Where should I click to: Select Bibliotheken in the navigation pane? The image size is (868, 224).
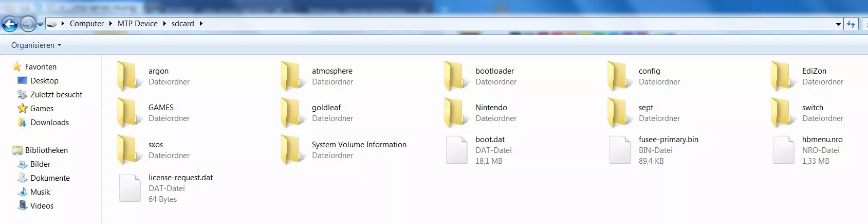tap(46, 150)
